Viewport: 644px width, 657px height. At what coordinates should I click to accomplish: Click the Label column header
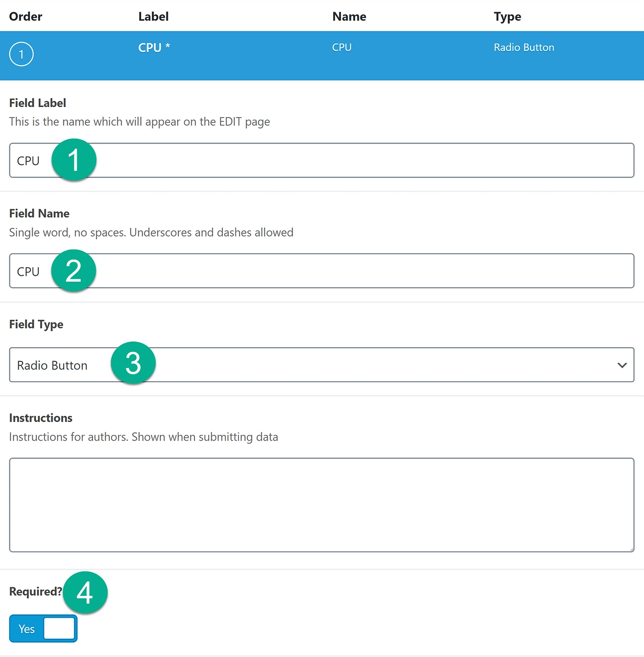153,17
